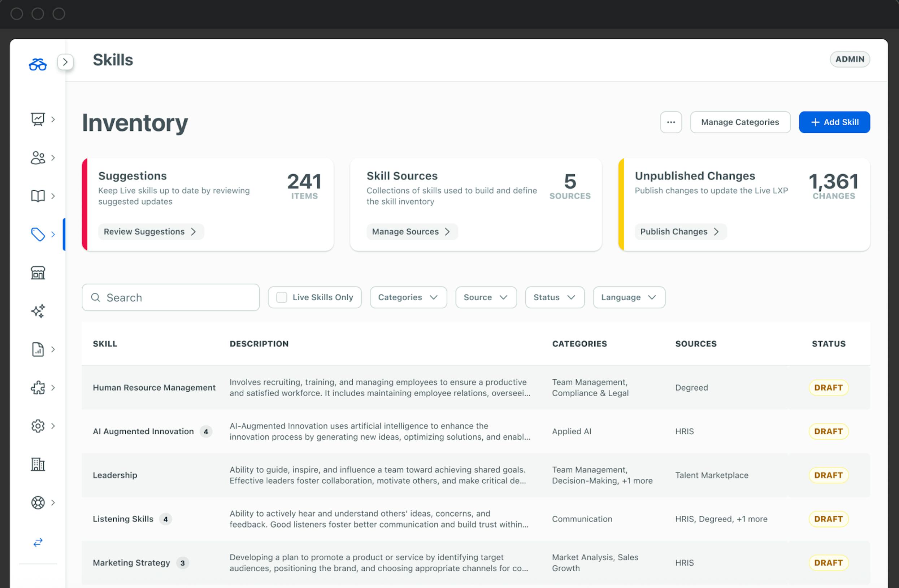Open the people sidebar icon
The width and height of the screenshot is (899, 588).
coord(38,158)
